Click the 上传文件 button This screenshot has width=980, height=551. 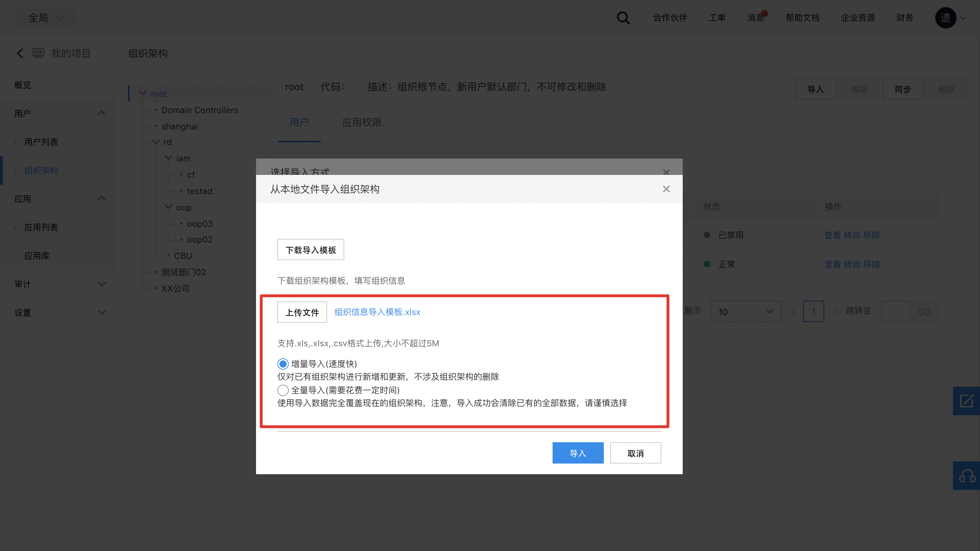302,312
